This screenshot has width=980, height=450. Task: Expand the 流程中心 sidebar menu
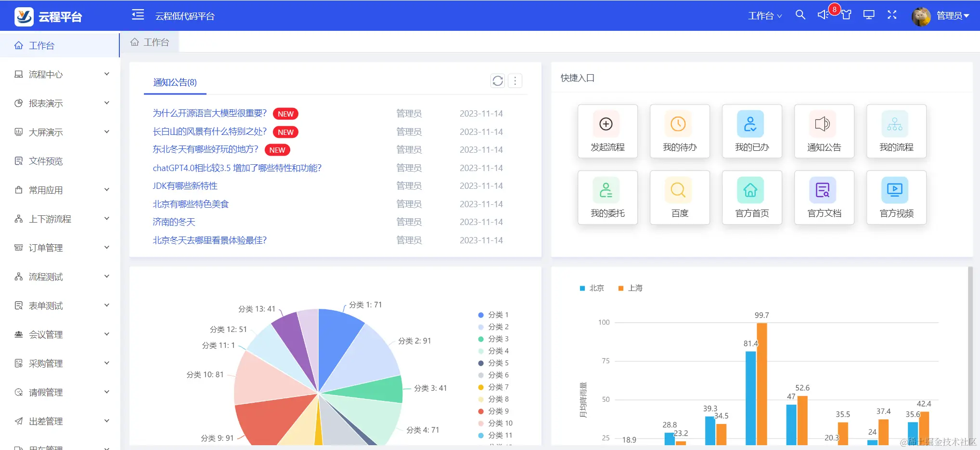click(45, 74)
